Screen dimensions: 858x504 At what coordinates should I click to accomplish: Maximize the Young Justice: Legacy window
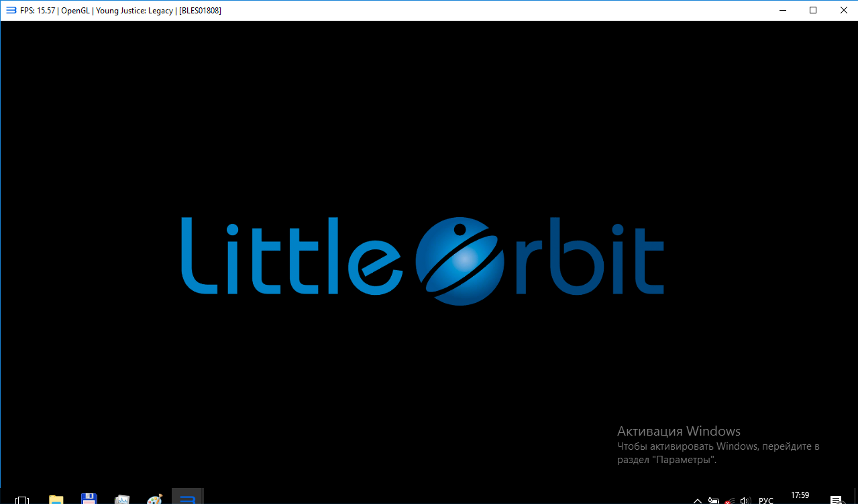[813, 10]
